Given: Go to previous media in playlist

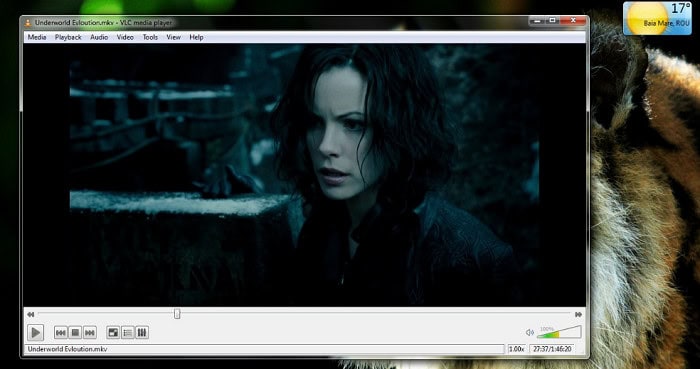Looking at the screenshot, I should click(61, 332).
